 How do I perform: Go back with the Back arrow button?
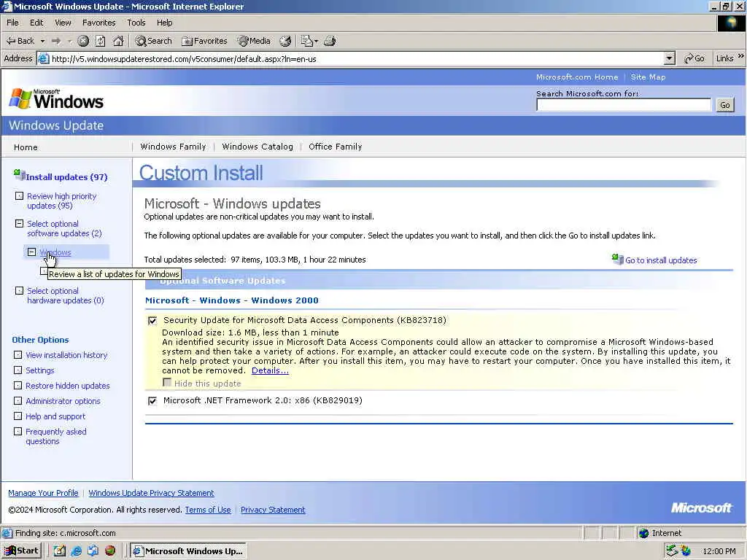click(x=20, y=41)
